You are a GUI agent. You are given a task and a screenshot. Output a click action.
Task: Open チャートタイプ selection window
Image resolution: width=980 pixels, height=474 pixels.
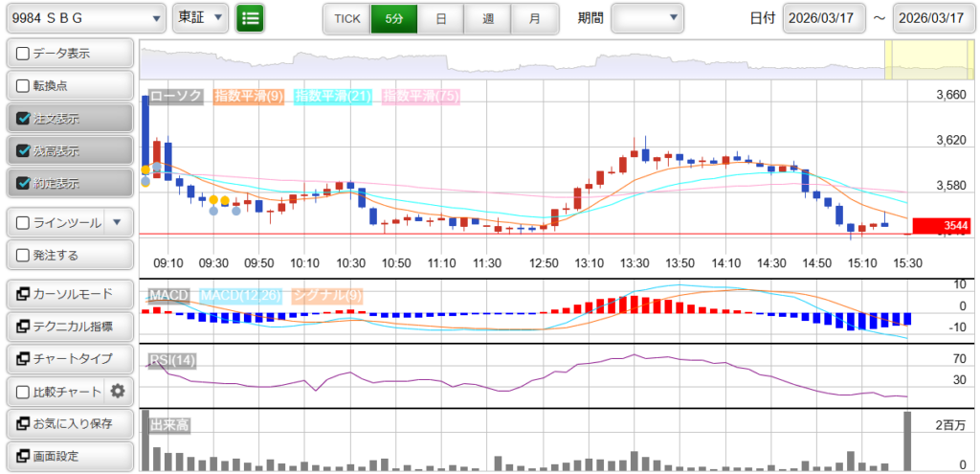point(69,358)
